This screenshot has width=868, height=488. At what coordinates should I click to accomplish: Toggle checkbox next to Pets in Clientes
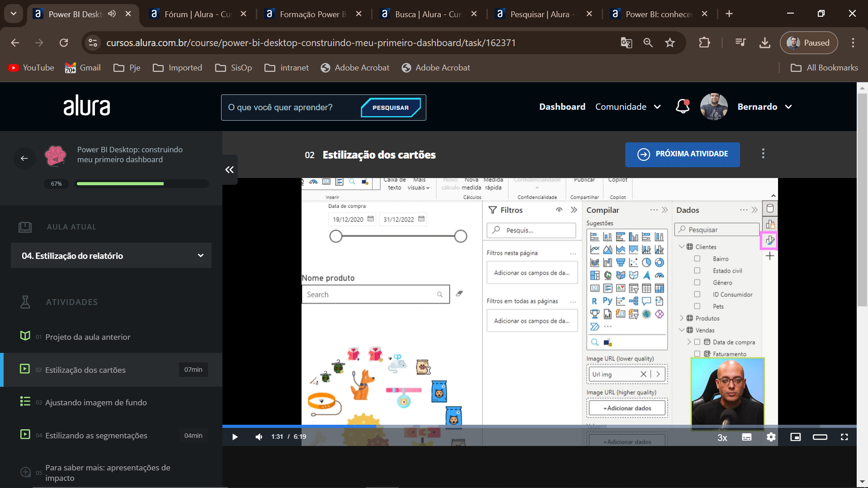tap(697, 306)
